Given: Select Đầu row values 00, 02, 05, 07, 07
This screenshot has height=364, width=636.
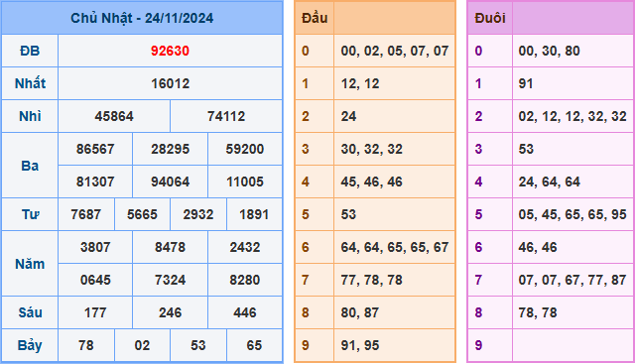Looking at the screenshot, I should (x=395, y=51).
